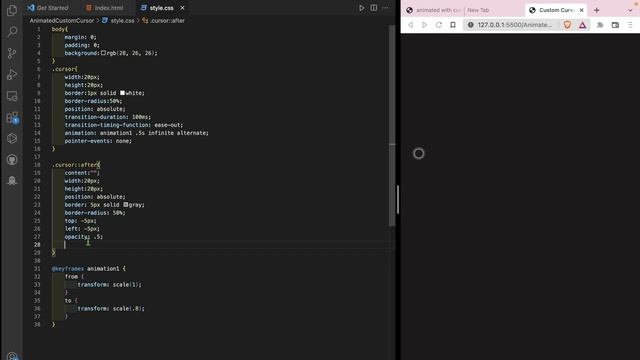Screen dimensions: 640x360
Task: Open a new browser tab with plus button
Action: (597, 10)
